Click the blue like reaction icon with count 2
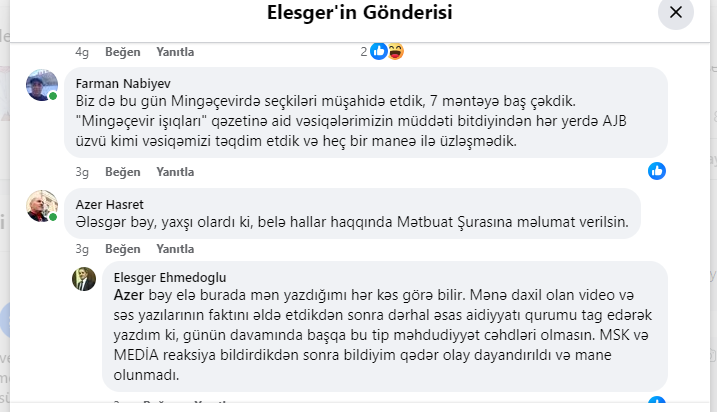This screenshot has width=717, height=412. 379,52
